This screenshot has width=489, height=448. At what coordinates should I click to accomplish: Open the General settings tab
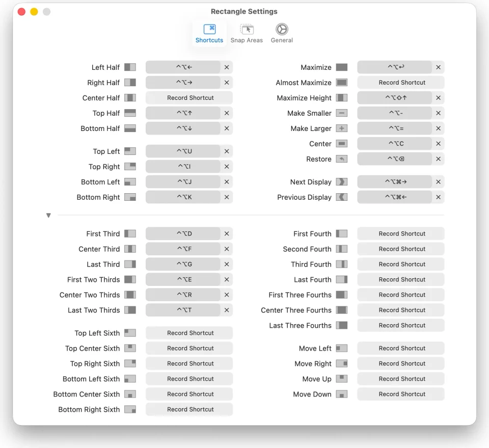point(282,34)
